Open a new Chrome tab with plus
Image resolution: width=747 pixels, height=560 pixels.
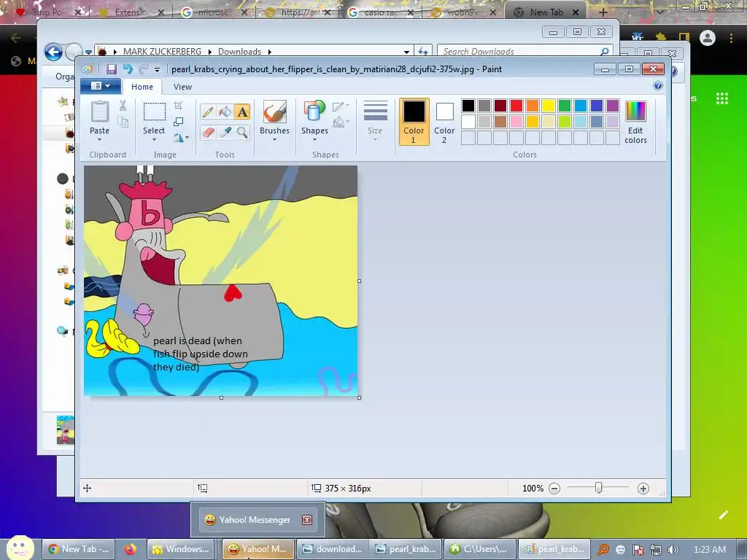[603, 12]
